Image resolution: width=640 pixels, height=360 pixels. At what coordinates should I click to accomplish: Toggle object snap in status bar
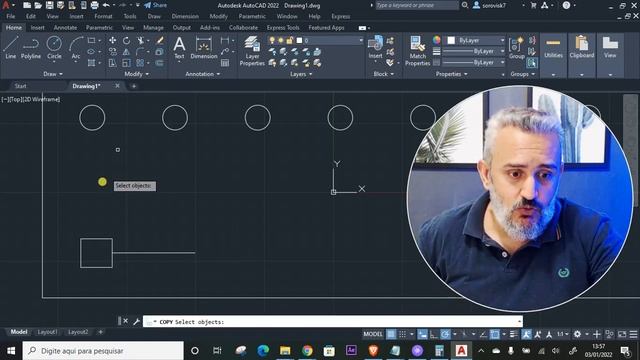point(494,334)
